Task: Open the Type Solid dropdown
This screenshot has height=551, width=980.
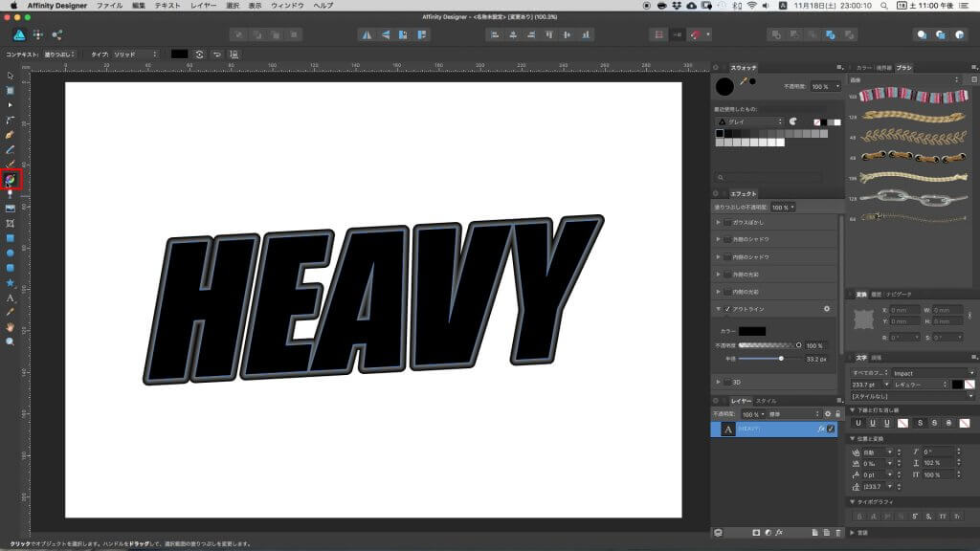Action: (x=136, y=55)
